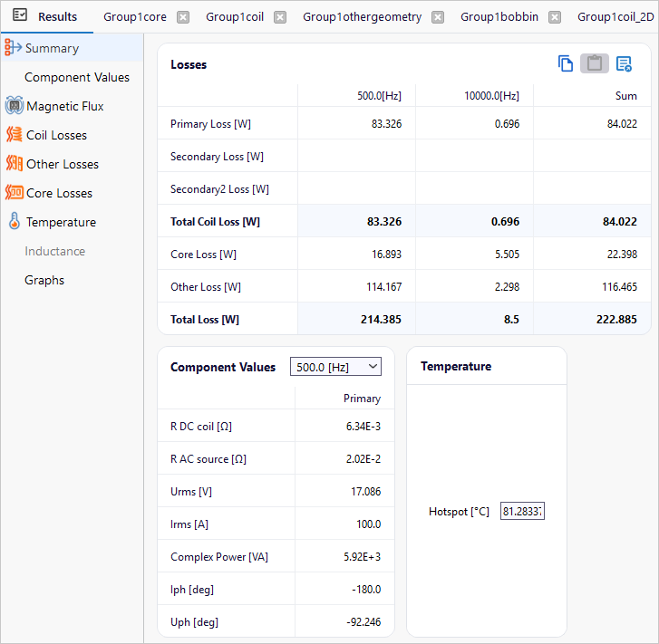The height and width of the screenshot is (644, 659).
Task: Click the Temperature thermometer icon
Action: pyautogui.click(x=15, y=221)
